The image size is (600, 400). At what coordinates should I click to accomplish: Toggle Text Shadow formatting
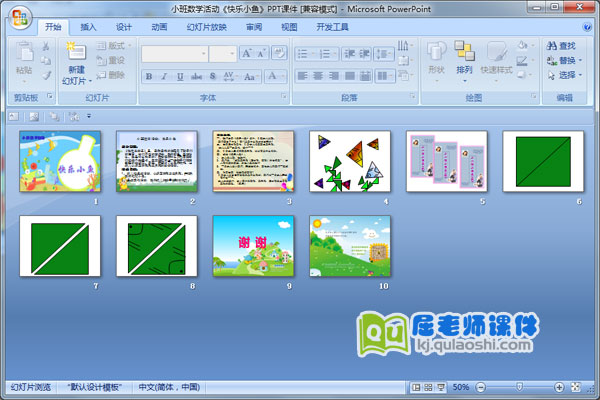click(x=213, y=77)
